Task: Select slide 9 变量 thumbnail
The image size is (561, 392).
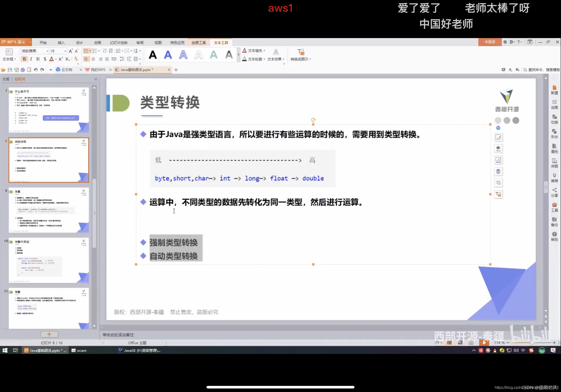Action: click(x=49, y=210)
